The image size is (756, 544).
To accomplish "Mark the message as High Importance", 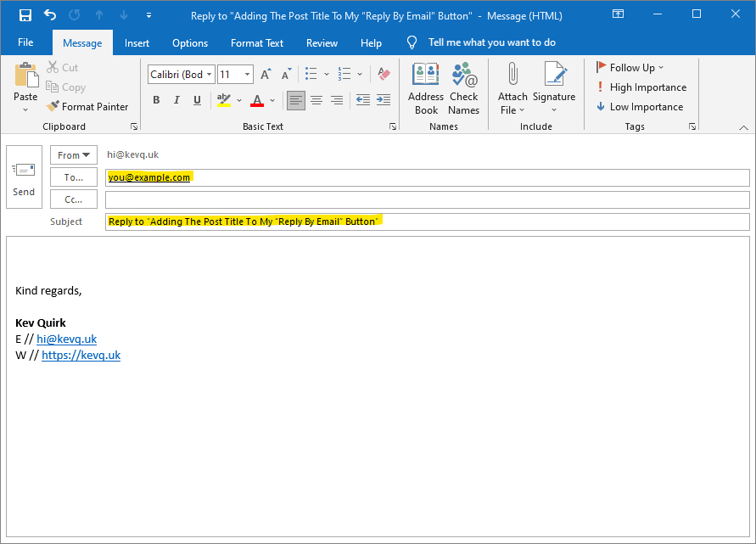I will tap(641, 87).
